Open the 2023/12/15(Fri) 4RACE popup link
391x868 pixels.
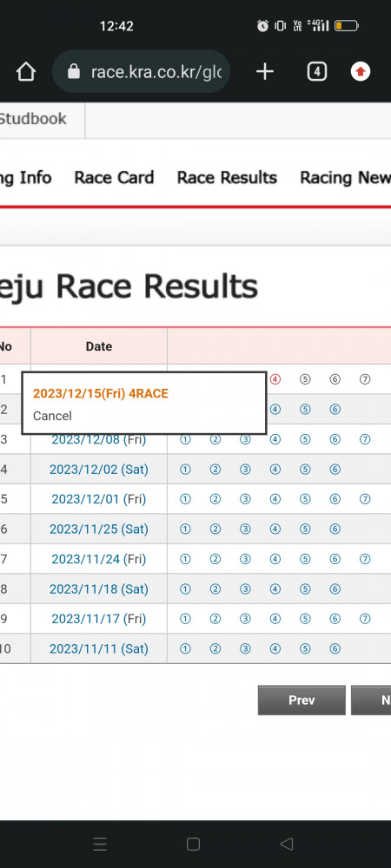[100, 393]
